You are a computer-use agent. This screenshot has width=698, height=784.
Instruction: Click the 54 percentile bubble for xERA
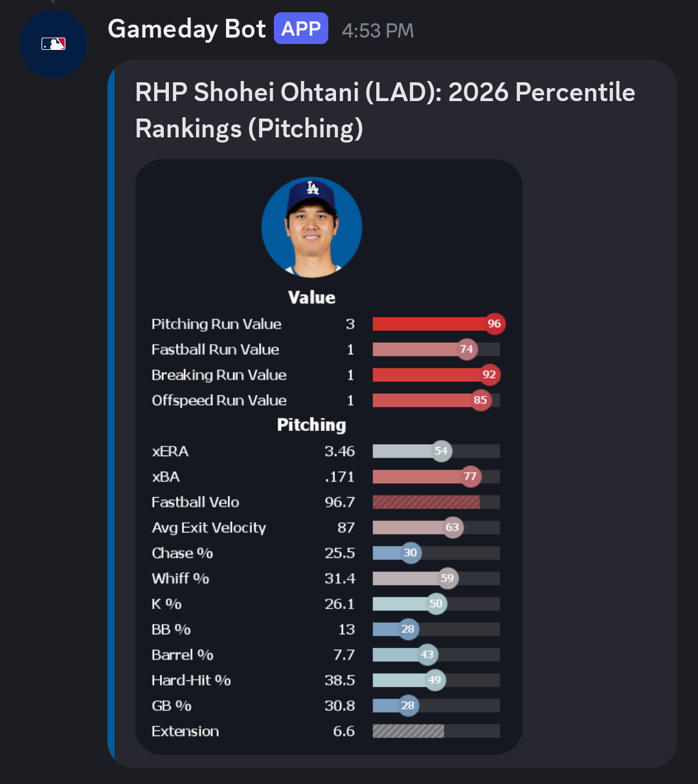(441, 451)
